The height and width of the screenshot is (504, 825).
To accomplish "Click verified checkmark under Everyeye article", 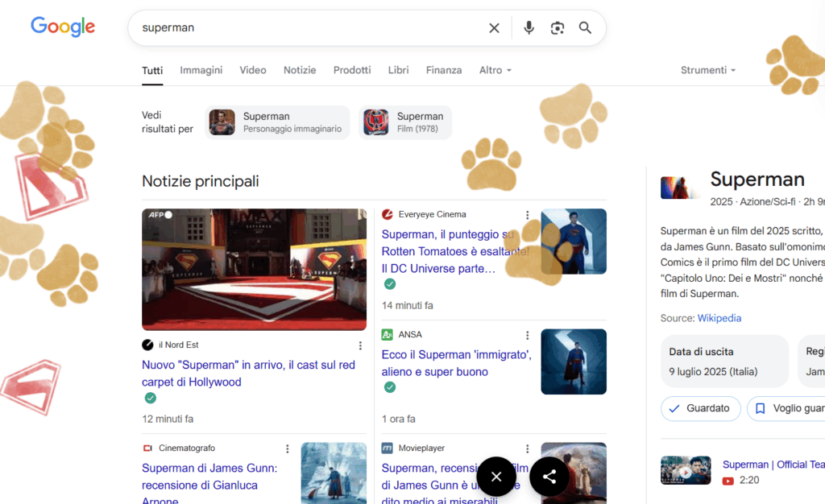I will (x=390, y=284).
